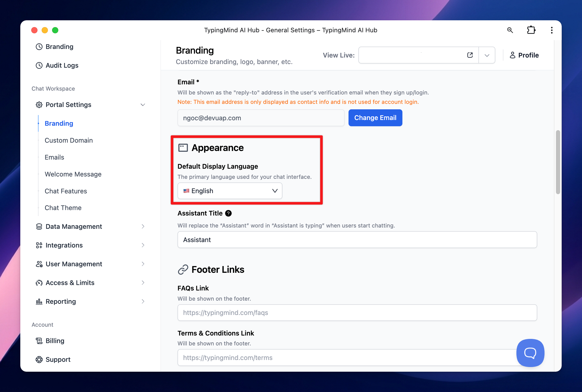
Task: Click the Footer Links chain icon
Action: click(x=183, y=270)
